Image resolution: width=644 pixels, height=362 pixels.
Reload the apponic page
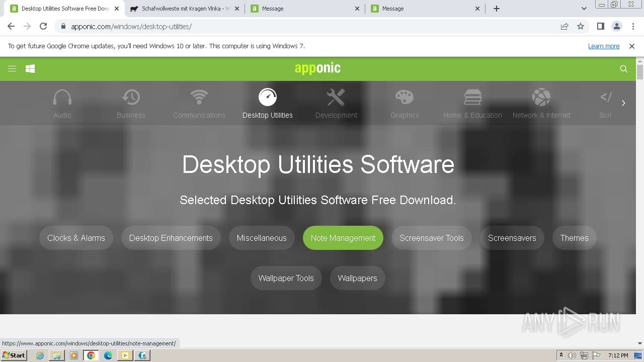point(43,27)
